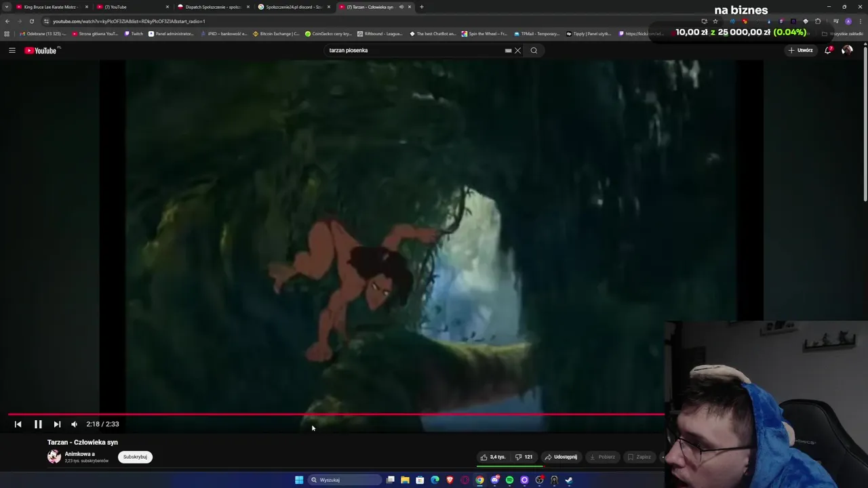The width and height of the screenshot is (868, 488).
Task: Open File Explorer from taskbar
Action: tap(405, 480)
